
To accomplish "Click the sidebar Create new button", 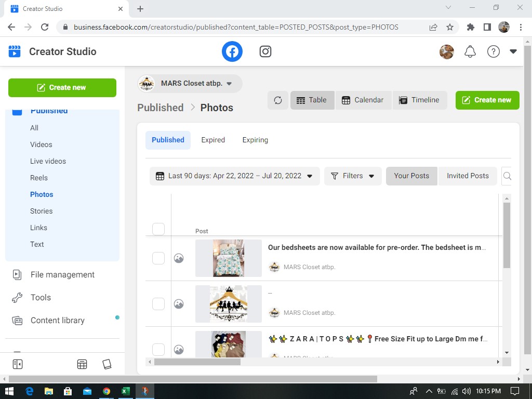I will click(x=62, y=87).
